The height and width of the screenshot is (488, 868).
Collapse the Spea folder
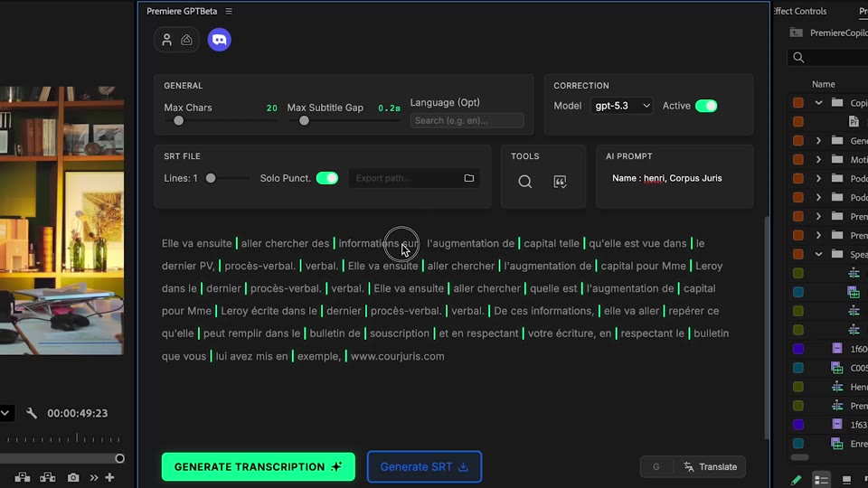[819, 254]
